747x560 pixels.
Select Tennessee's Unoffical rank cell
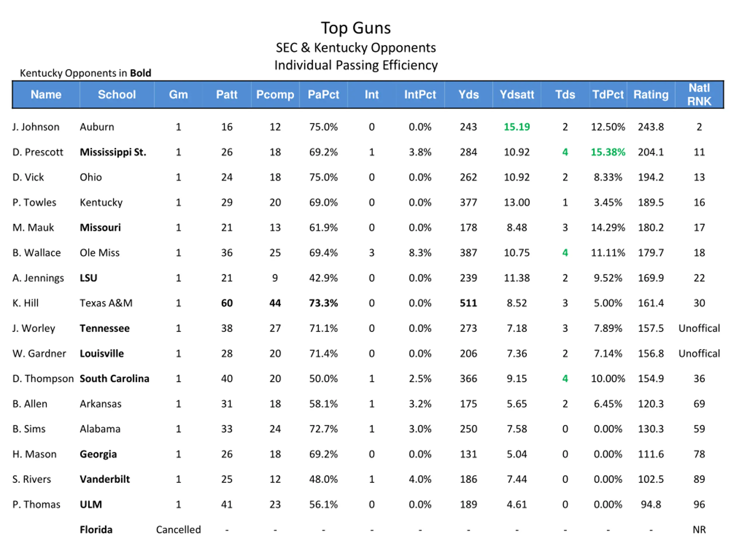pos(699,328)
